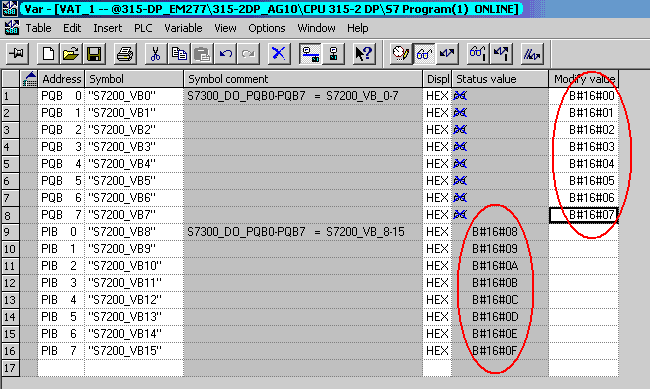The height and width of the screenshot is (389, 650).
Task: Save the table with the floppy disk icon
Action: point(94,54)
